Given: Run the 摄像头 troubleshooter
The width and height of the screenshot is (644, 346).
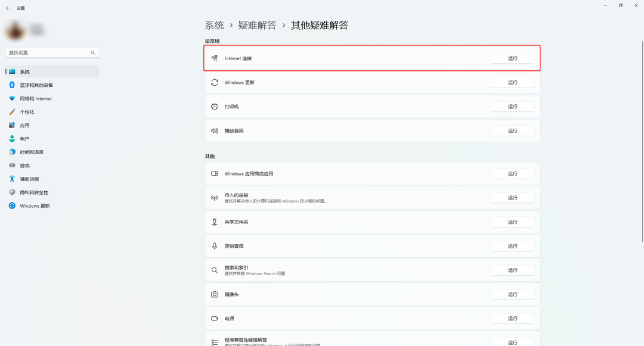Looking at the screenshot, I should pos(513,294).
